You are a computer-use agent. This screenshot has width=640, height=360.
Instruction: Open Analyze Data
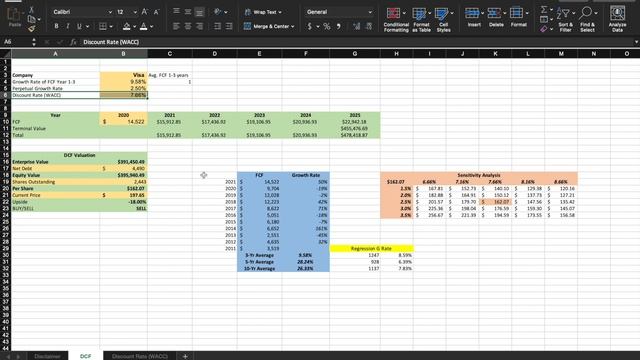coord(617,19)
